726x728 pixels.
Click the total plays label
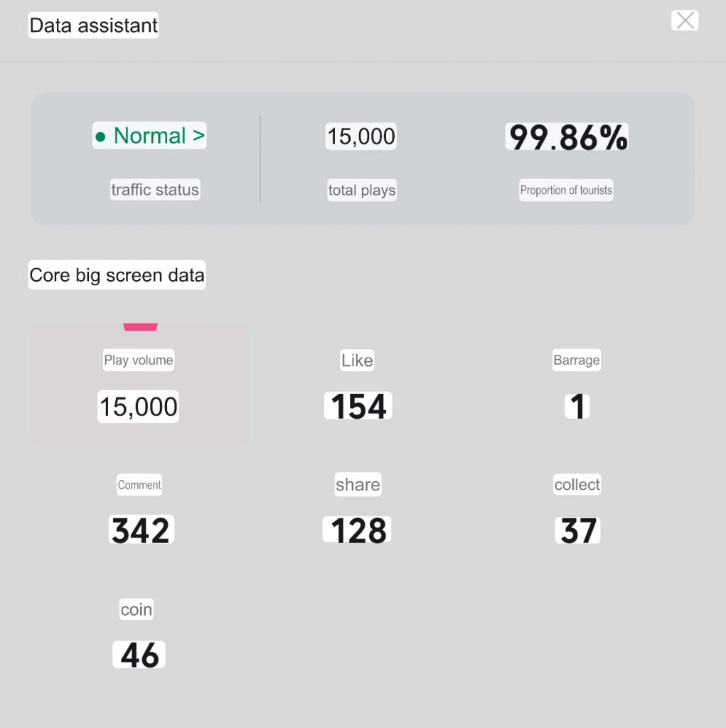[x=362, y=191]
